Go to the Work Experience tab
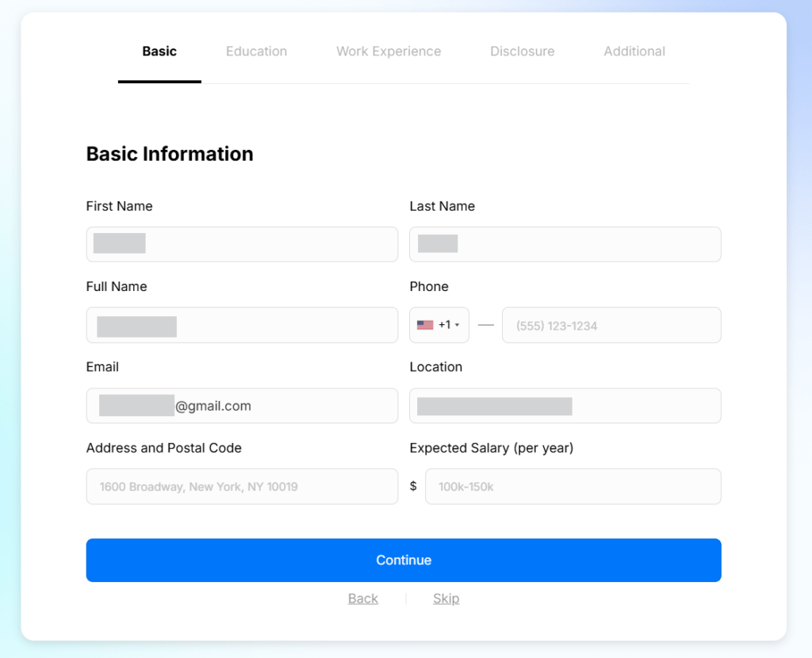Screen dimensions: 812x658 (389, 52)
